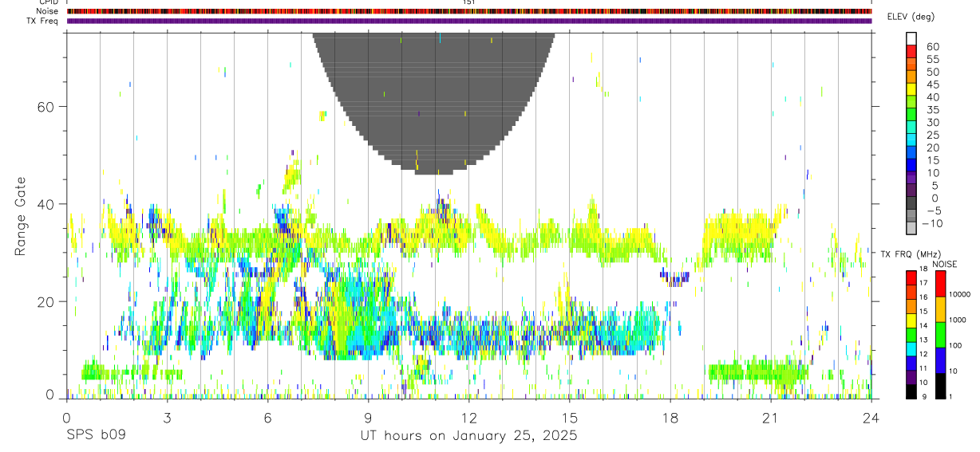This screenshot has height=452, width=980.
Task: Click the x-axis tick label "6"
Action: pyautogui.click(x=267, y=417)
